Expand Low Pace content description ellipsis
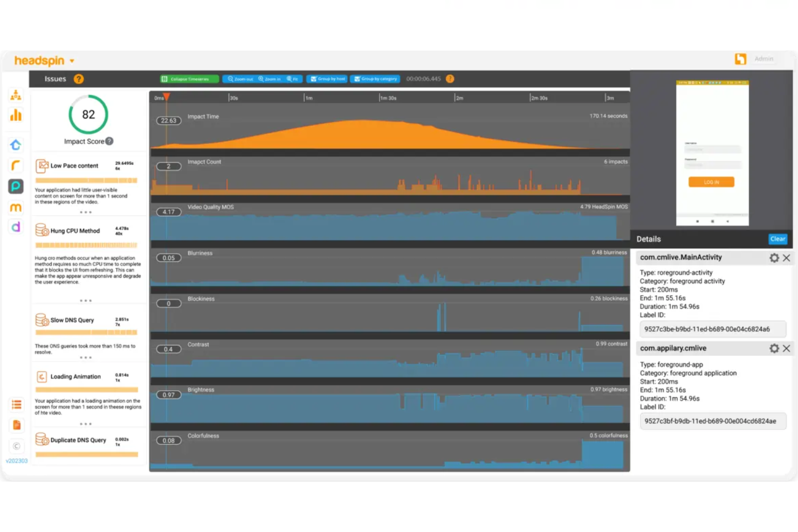Image resolution: width=798 pixels, height=532 pixels. click(x=86, y=212)
